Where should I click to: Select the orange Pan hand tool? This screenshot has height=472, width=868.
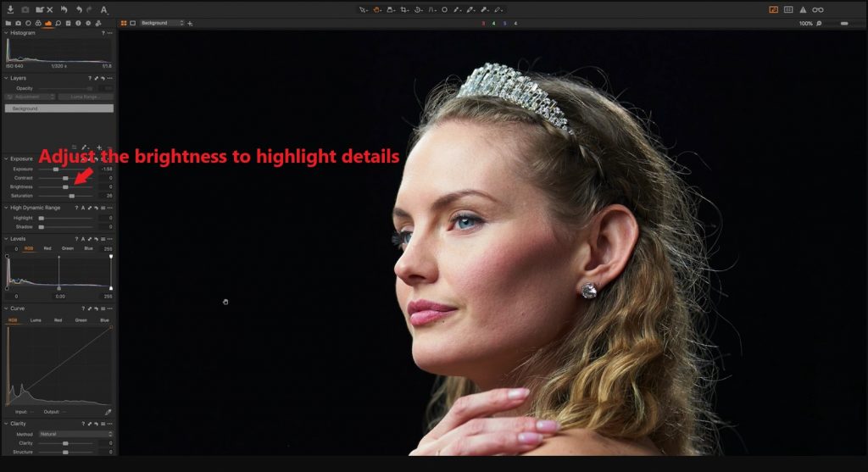pyautogui.click(x=376, y=10)
